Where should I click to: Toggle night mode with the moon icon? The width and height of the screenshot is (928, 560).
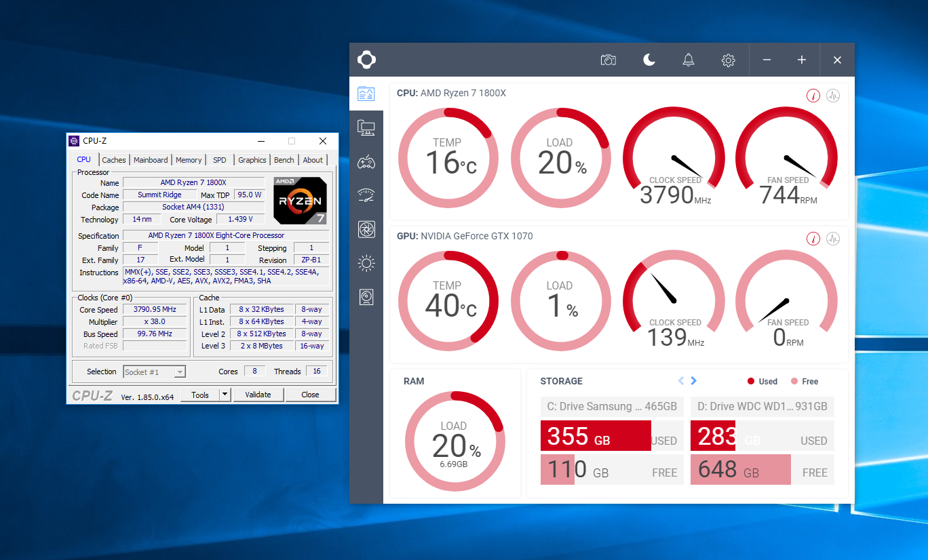(649, 60)
